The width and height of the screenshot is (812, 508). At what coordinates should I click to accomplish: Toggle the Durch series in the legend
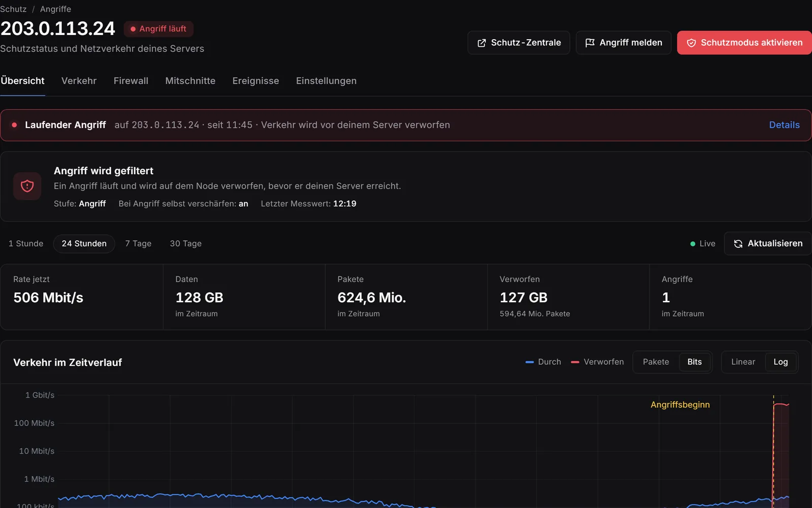pyautogui.click(x=543, y=362)
